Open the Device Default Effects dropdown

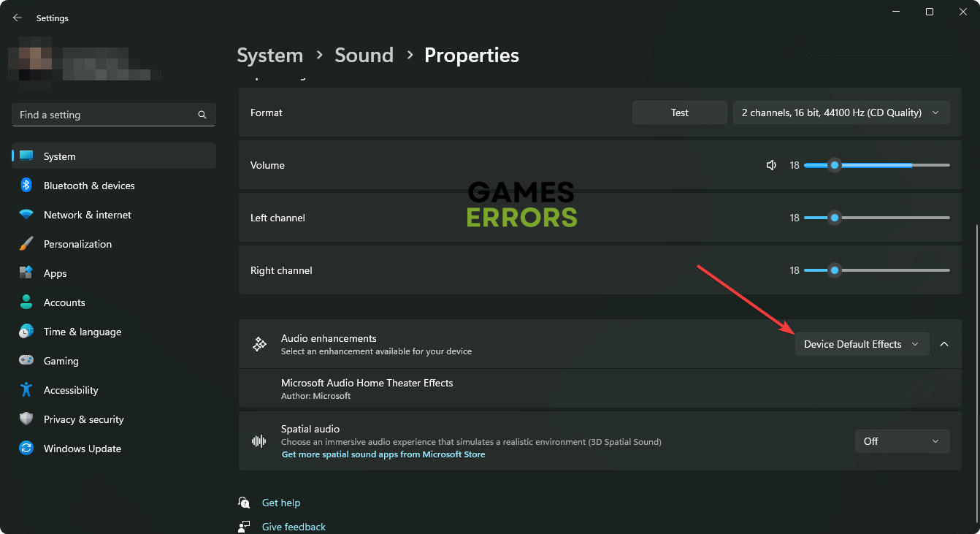861,344
